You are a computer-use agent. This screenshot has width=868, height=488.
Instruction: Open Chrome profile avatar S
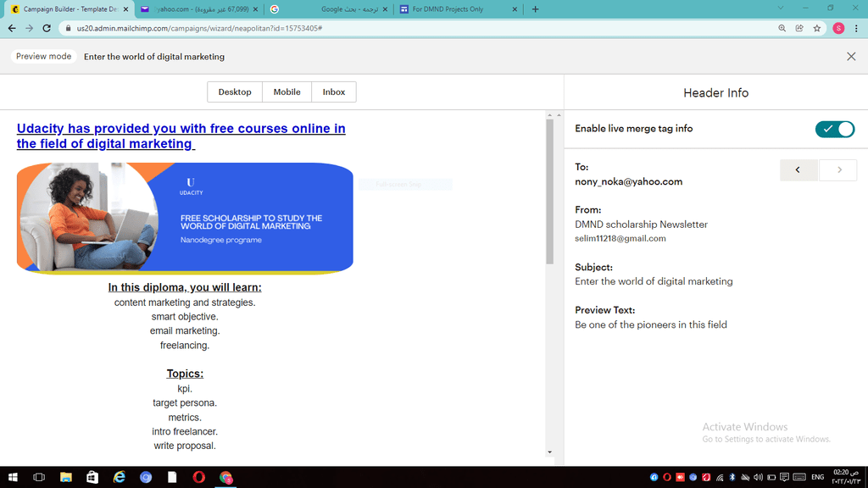pyautogui.click(x=838, y=28)
